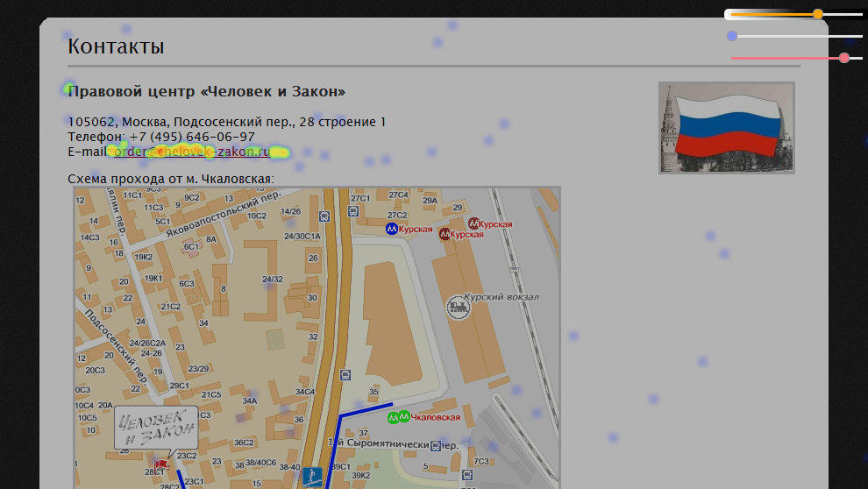868x489 pixels.
Task: Click the Человек и Закон speech bubble sign
Action: pyautogui.click(x=156, y=426)
